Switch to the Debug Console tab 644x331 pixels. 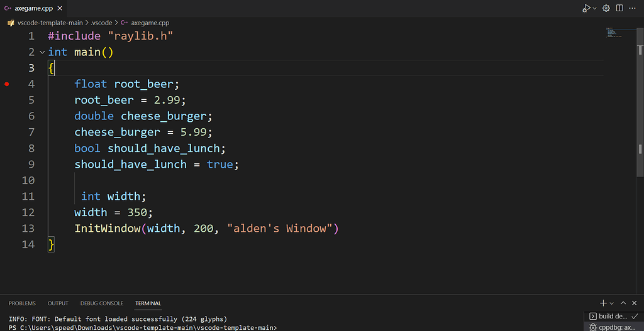pos(102,303)
